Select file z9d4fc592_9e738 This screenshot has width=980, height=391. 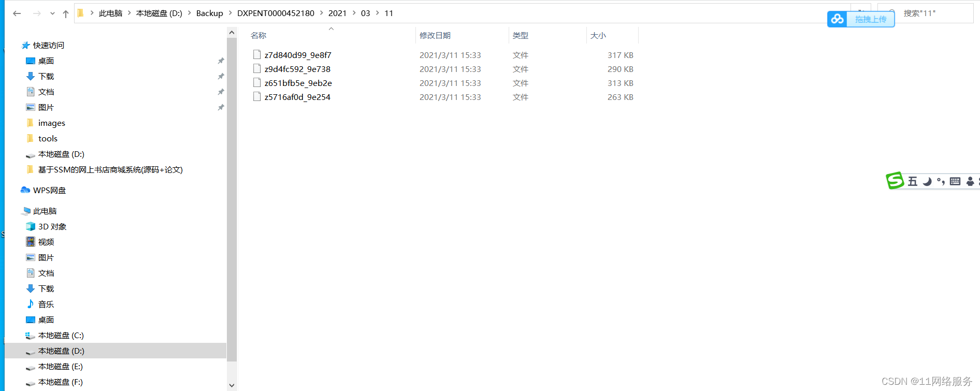(297, 69)
